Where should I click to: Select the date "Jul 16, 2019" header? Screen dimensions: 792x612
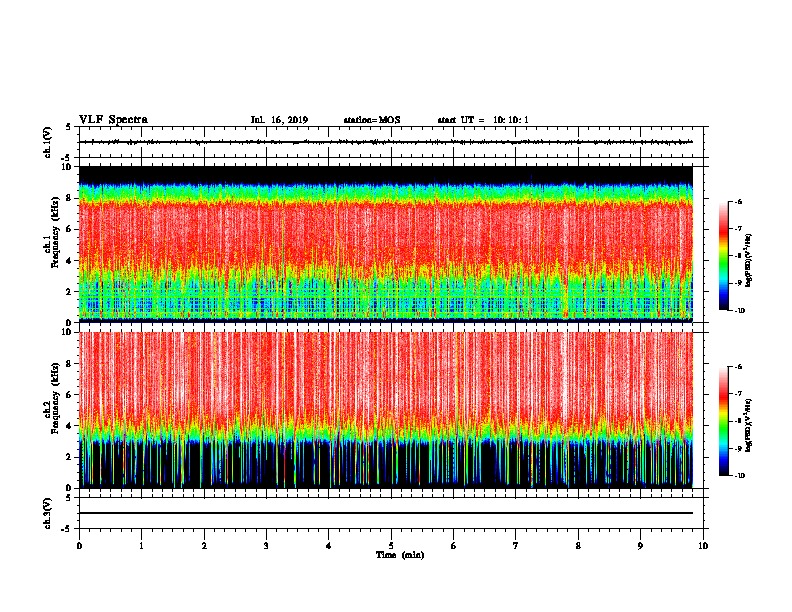[279, 120]
